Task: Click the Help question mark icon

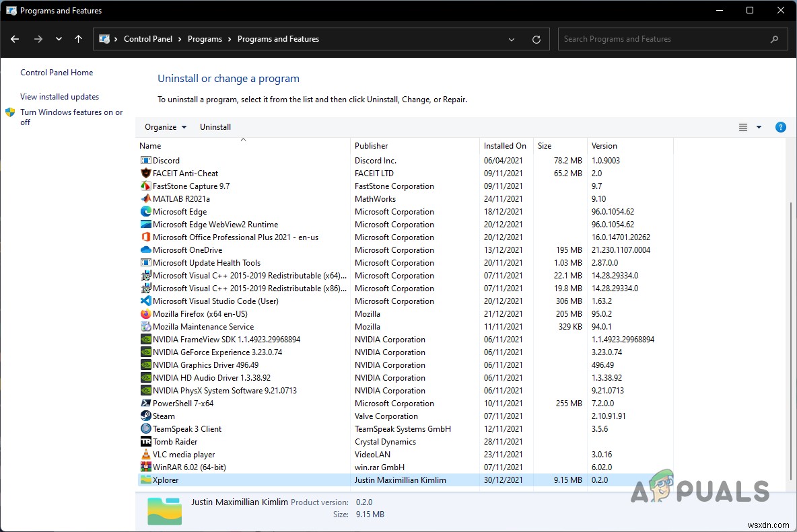Action: click(780, 126)
